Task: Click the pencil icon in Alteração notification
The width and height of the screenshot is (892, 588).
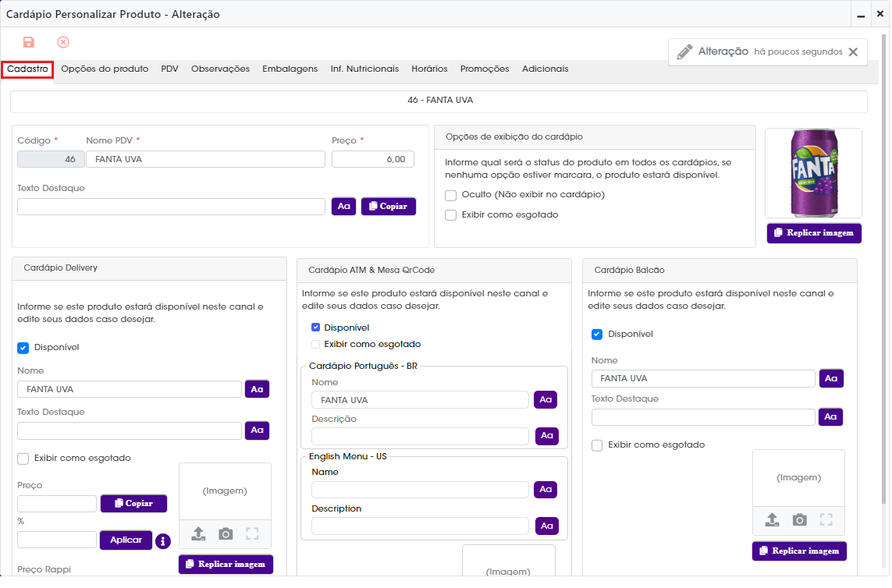Action: 684,51
